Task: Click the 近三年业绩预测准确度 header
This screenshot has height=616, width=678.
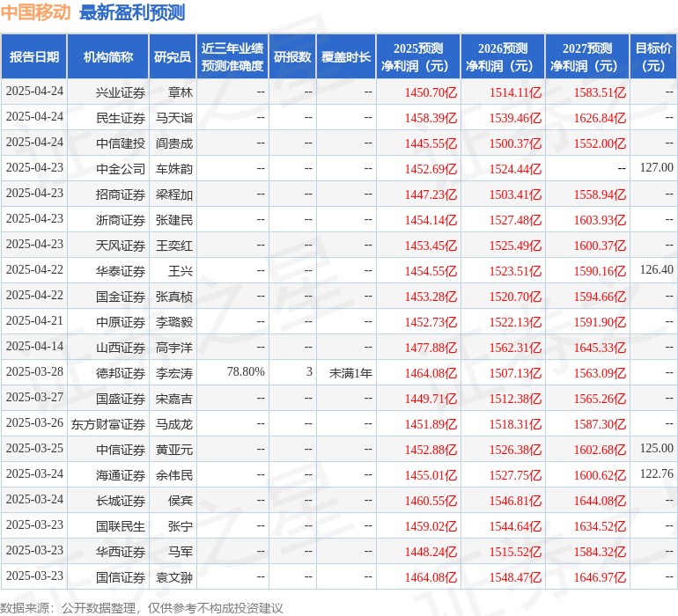Action: pyautogui.click(x=232, y=57)
